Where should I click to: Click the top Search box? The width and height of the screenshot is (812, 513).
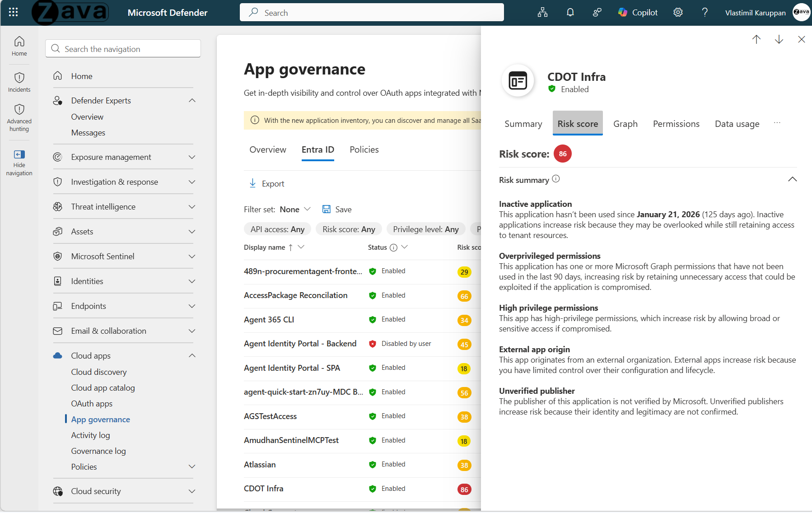[372, 12]
